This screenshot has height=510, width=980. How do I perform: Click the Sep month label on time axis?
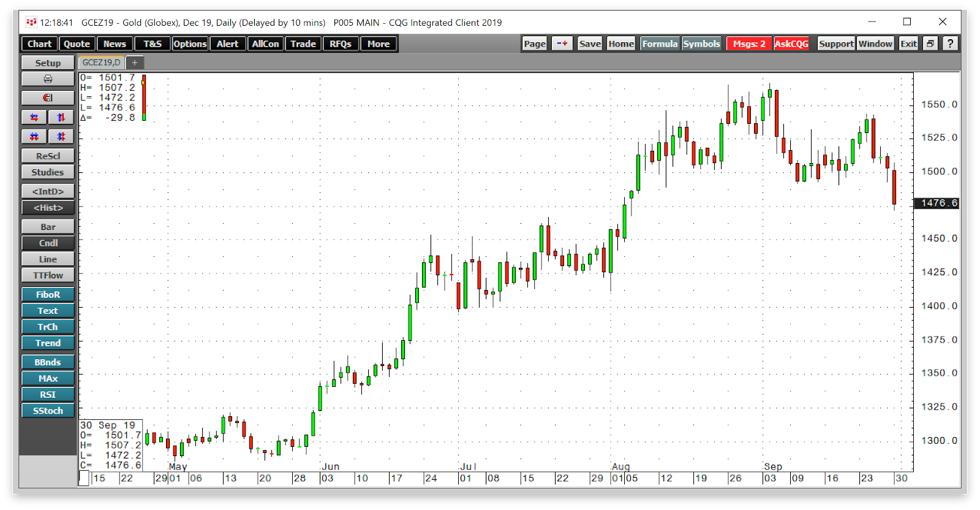[x=773, y=466]
